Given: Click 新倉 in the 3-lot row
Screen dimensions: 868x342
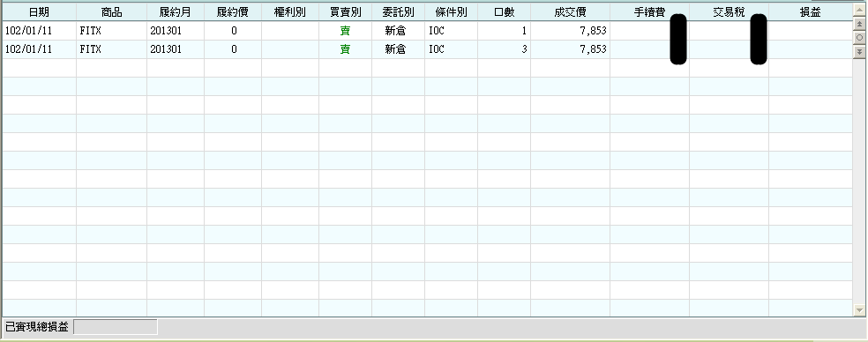Looking at the screenshot, I should [395, 49].
